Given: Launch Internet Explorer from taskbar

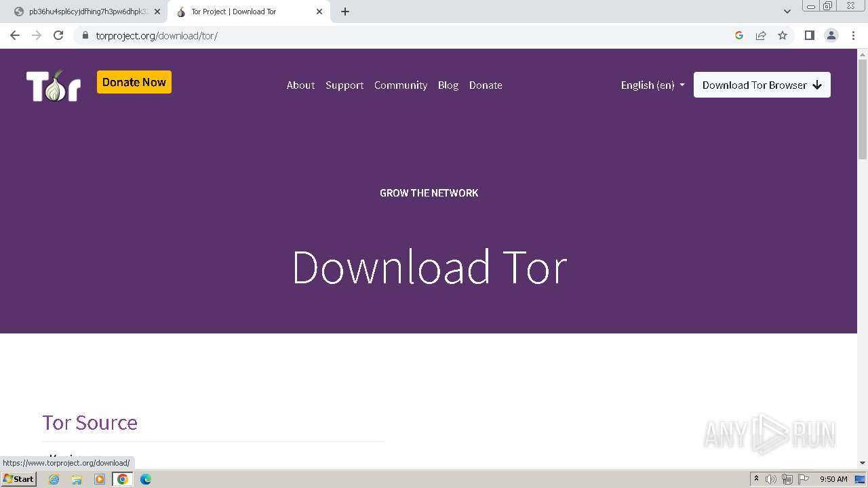Looking at the screenshot, I should [54, 479].
